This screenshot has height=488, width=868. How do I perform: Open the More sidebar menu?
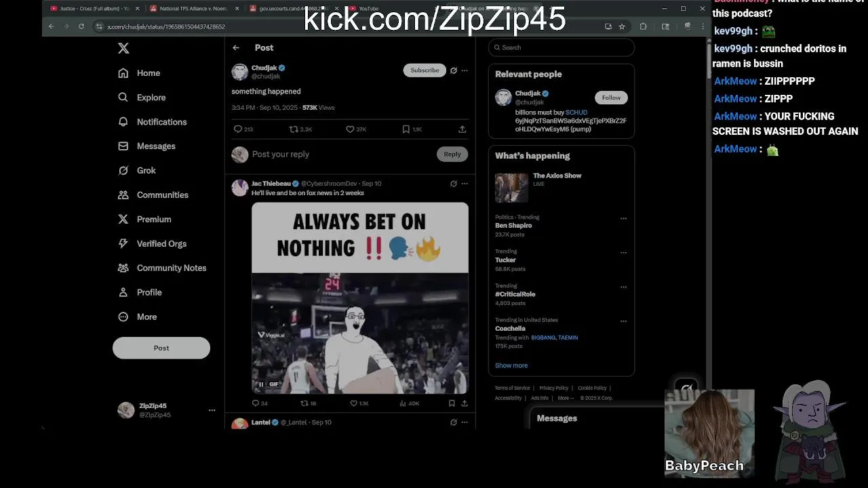pos(138,317)
